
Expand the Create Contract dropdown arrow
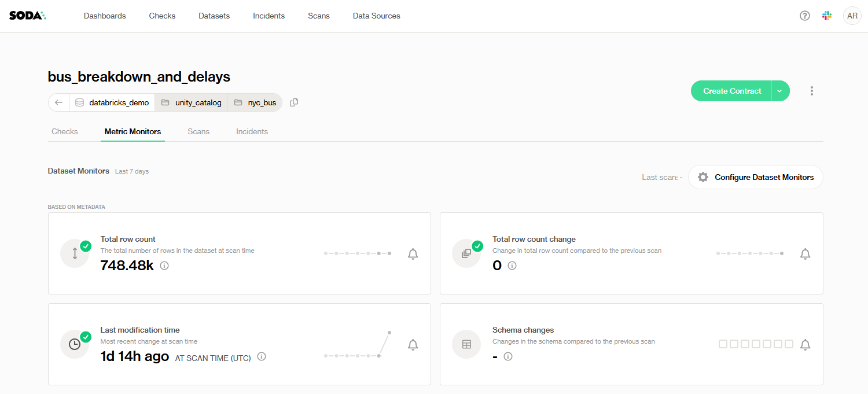tap(780, 91)
